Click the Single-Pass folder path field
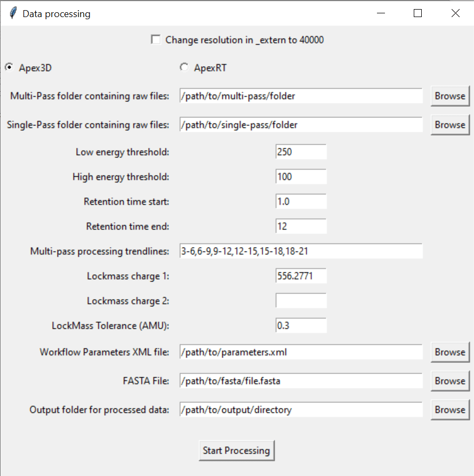 pyautogui.click(x=301, y=125)
